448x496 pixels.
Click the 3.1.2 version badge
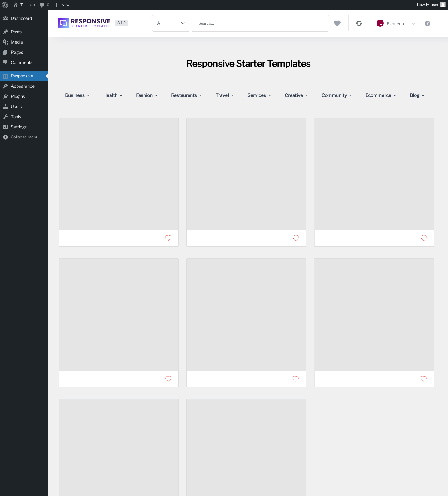121,23
